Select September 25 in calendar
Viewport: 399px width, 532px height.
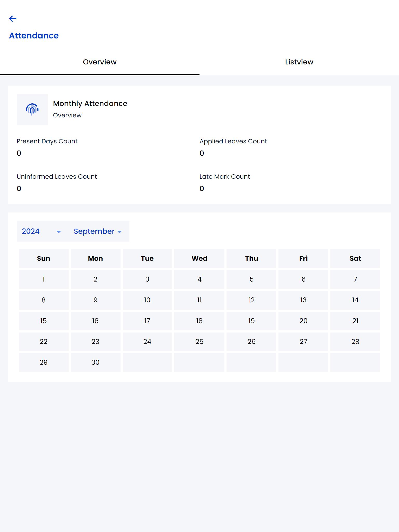[199, 342]
